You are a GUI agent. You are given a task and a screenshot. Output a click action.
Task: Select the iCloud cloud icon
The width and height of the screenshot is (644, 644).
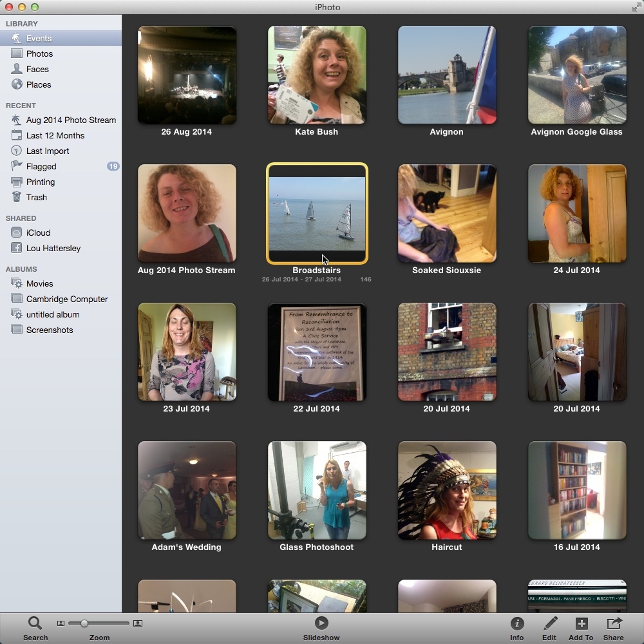click(17, 232)
